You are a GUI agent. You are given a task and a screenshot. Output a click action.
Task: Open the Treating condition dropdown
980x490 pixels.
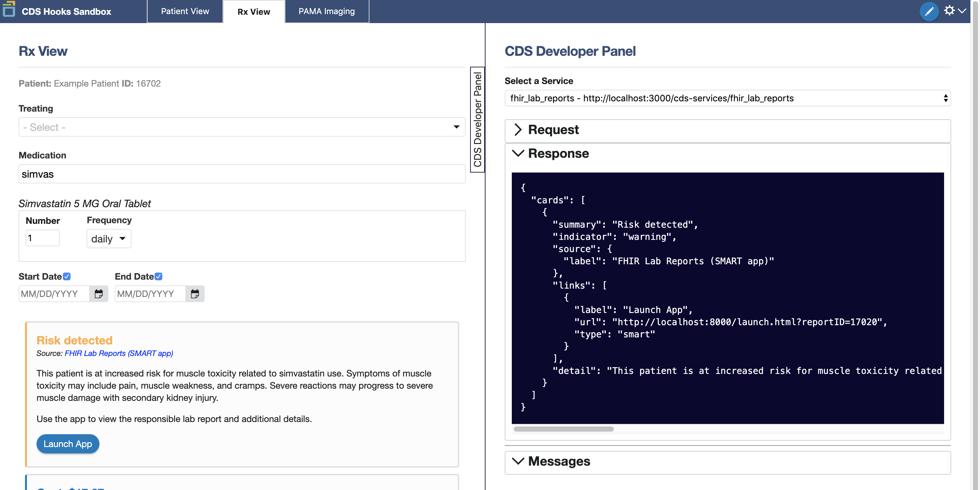point(241,127)
